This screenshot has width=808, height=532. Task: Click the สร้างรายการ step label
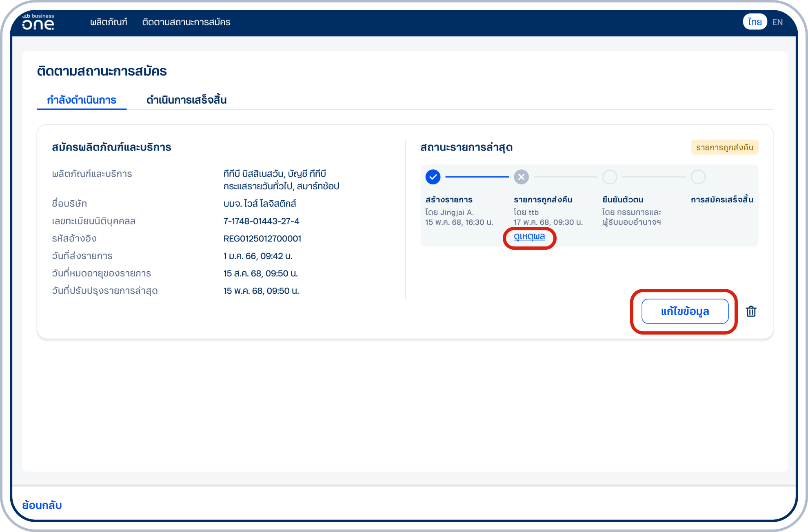[449, 199]
